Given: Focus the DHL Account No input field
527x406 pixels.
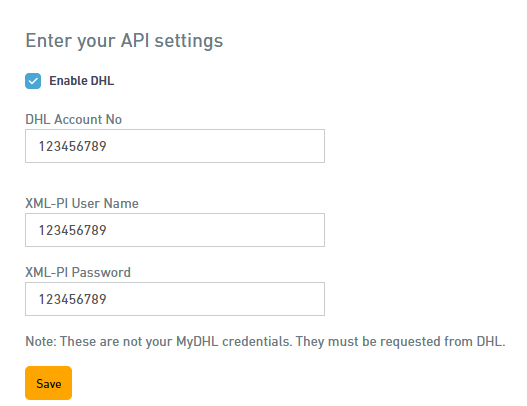Looking at the screenshot, I should (x=175, y=146).
